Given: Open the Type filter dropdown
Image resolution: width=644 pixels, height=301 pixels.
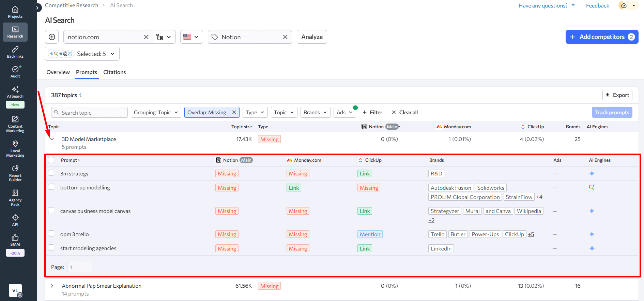Looking at the screenshot, I should 255,112.
